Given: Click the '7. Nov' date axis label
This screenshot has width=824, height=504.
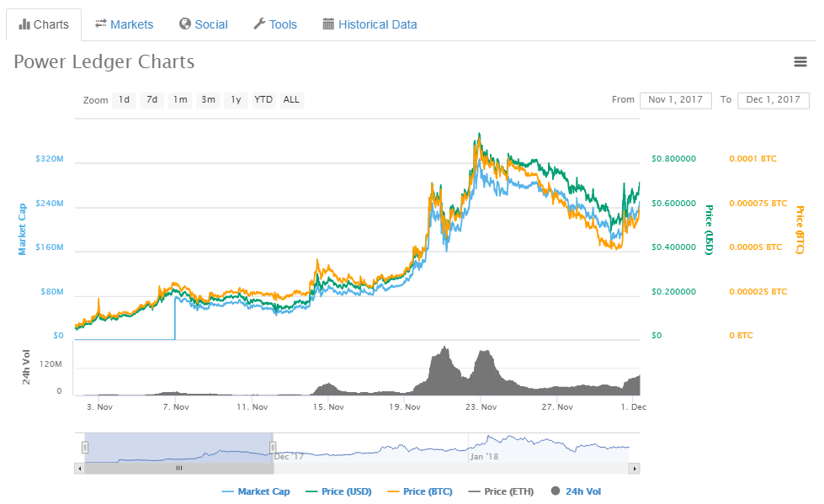Looking at the screenshot, I should click(x=176, y=406).
